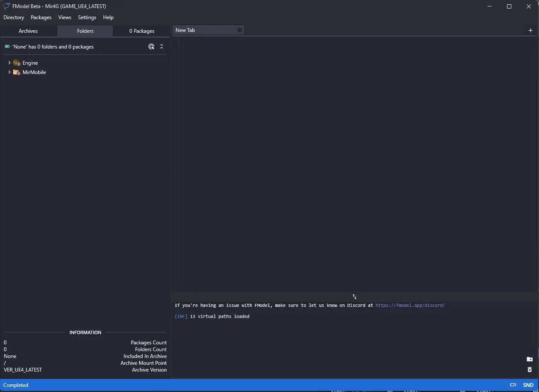This screenshot has height=392, width=539.
Task: Select the New Tab document tab
Action: (x=208, y=30)
